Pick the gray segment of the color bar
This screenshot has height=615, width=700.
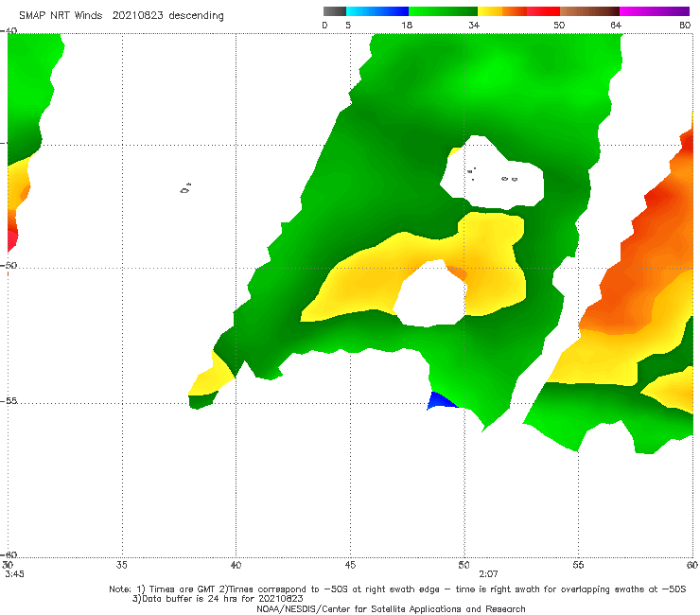click(x=334, y=11)
